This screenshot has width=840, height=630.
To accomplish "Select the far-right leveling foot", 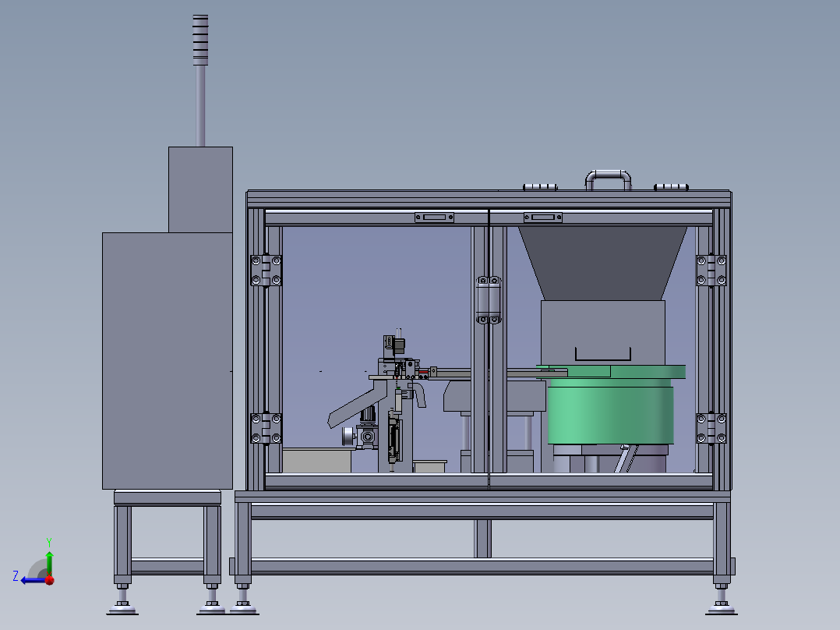I will coord(721,600).
